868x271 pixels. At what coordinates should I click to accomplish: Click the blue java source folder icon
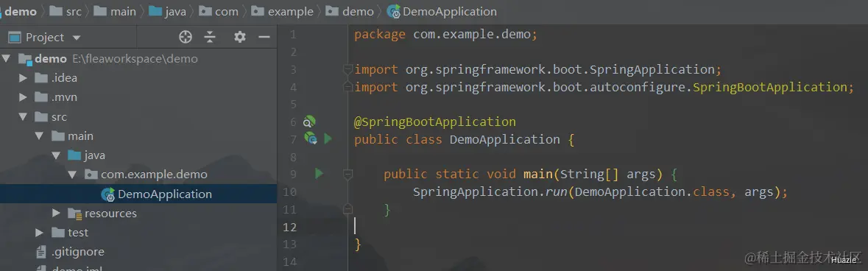click(x=74, y=155)
